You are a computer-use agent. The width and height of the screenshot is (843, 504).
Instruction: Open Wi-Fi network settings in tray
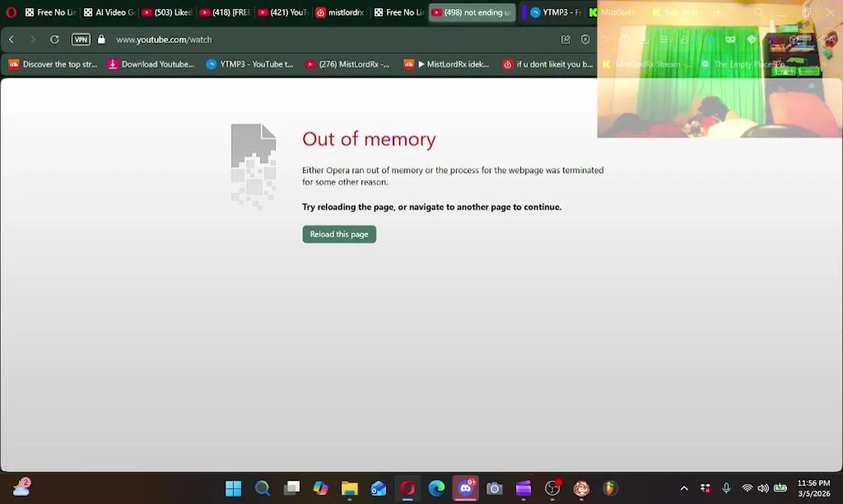click(x=747, y=489)
